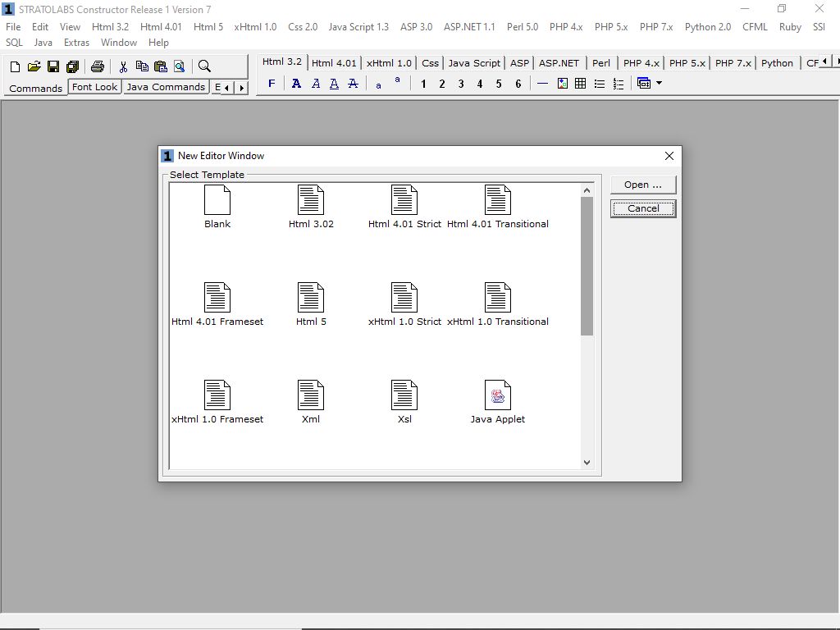
Task: Insert subscript with the small a icon
Action: (378, 85)
